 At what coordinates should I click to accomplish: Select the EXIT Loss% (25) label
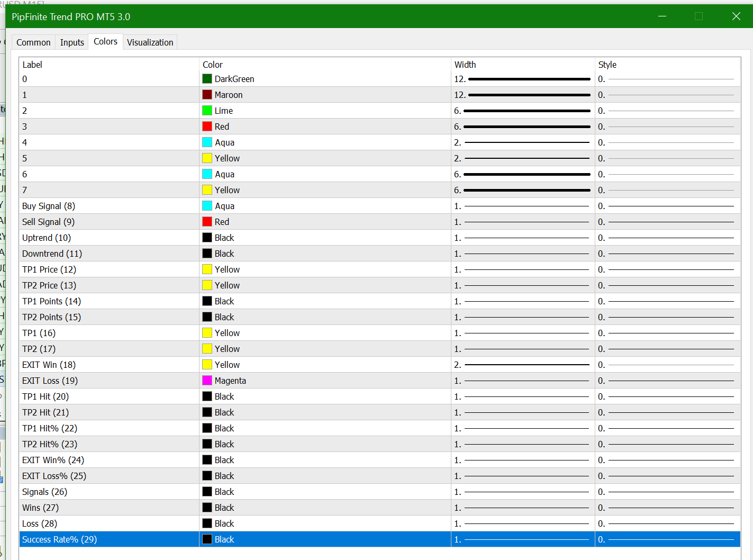point(54,476)
